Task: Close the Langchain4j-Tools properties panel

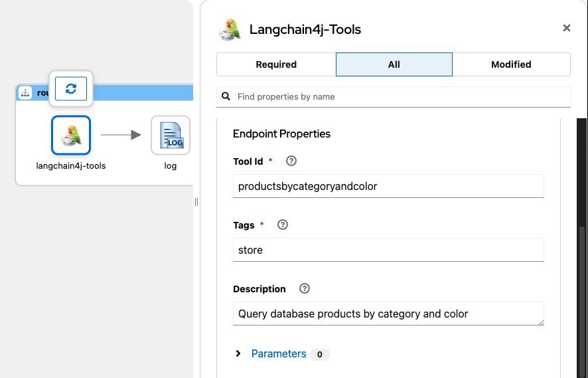Action: point(567,28)
